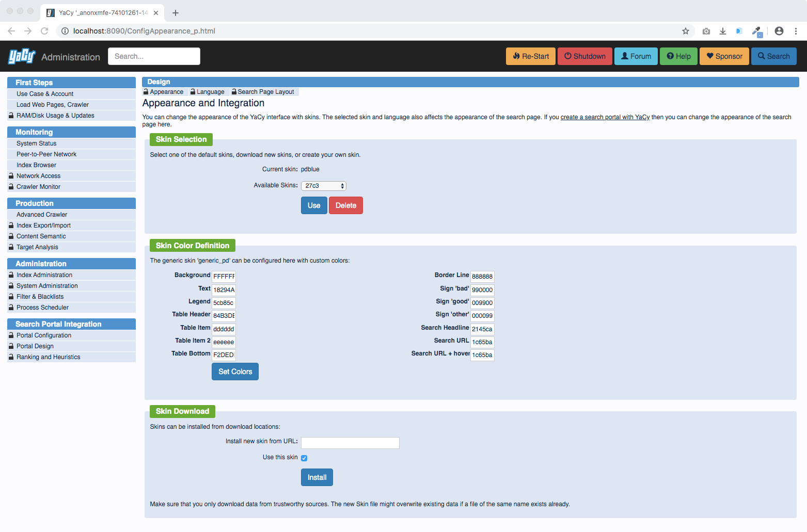This screenshot has width=807, height=532.
Task: Bookmark this page with star icon
Action: click(685, 31)
